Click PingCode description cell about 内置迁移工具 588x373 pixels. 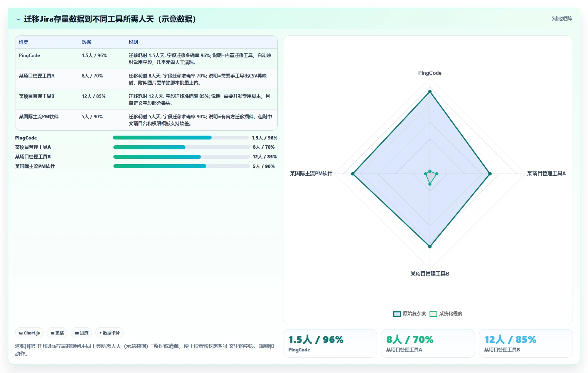(x=200, y=59)
